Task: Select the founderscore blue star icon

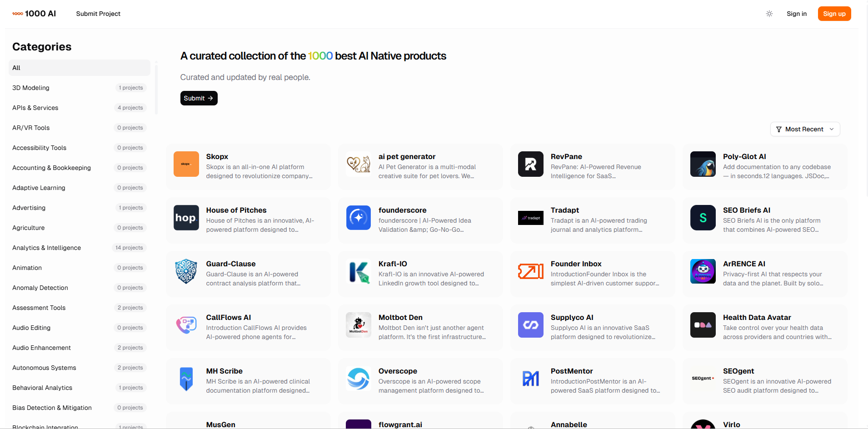Action: 358,218
